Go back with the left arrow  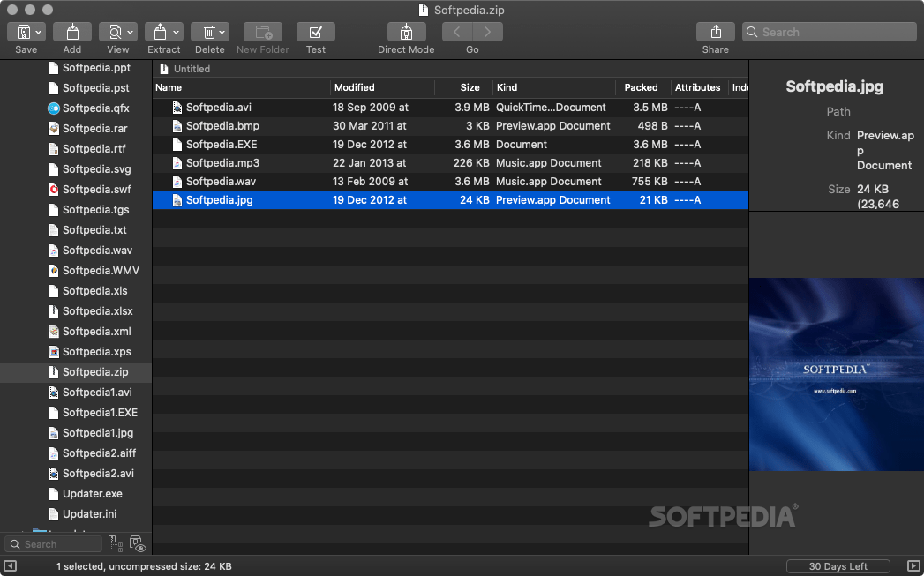[x=456, y=32]
